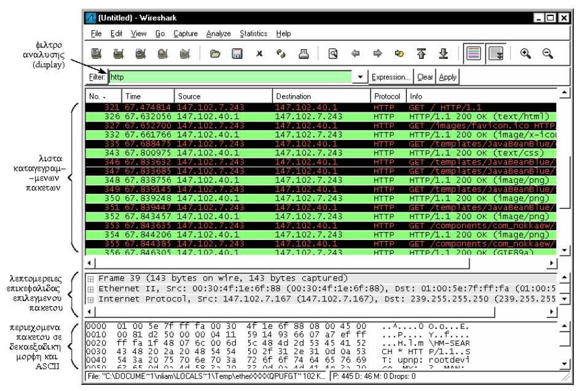Screen dimensions: 588x391
Task: Open the Statistics menu
Action: 254,34
